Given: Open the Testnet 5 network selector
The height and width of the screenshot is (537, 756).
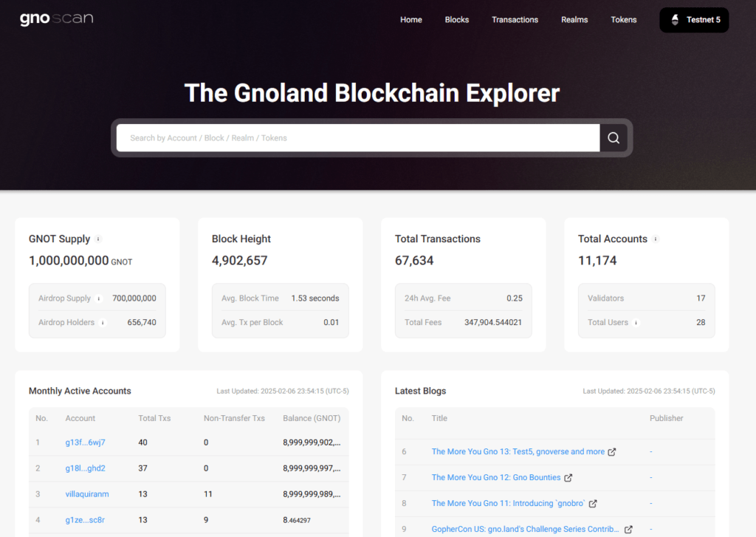Looking at the screenshot, I should click(x=694, y=20).
